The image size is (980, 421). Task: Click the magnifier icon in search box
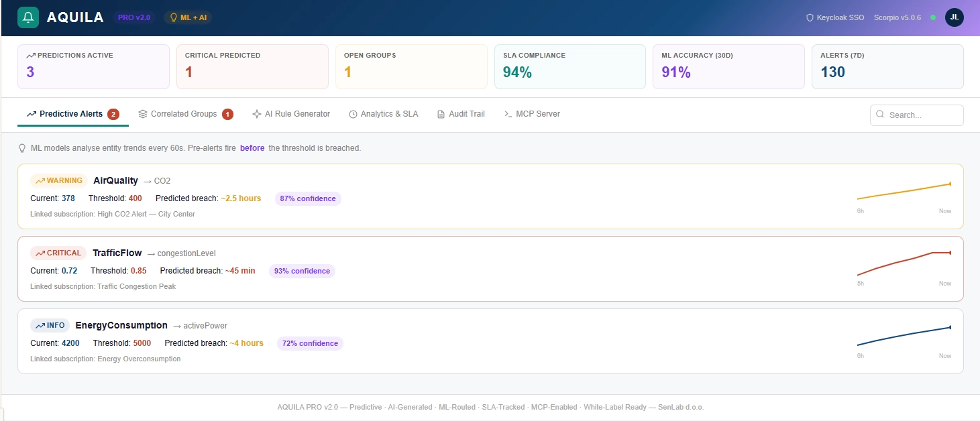tap(880, 115)
